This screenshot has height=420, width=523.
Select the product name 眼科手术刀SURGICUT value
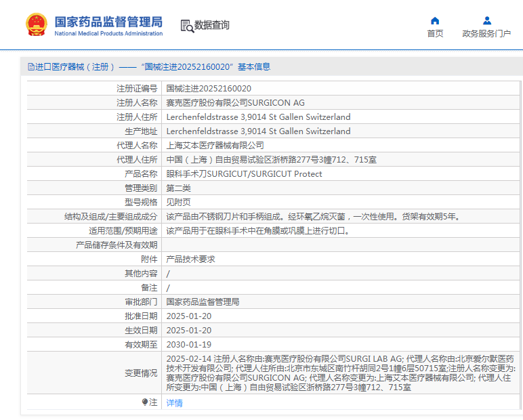click(244, 174)
